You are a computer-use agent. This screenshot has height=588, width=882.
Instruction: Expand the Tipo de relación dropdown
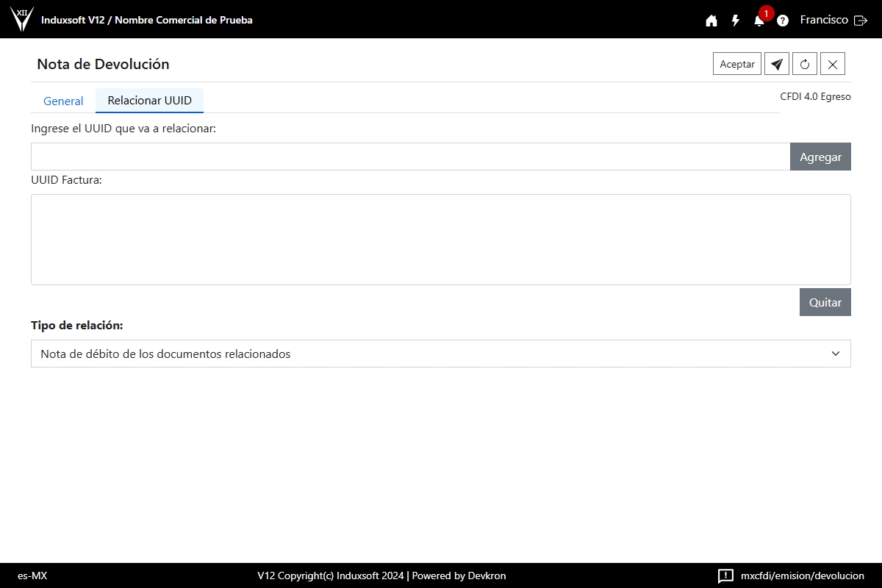(440, 354)
